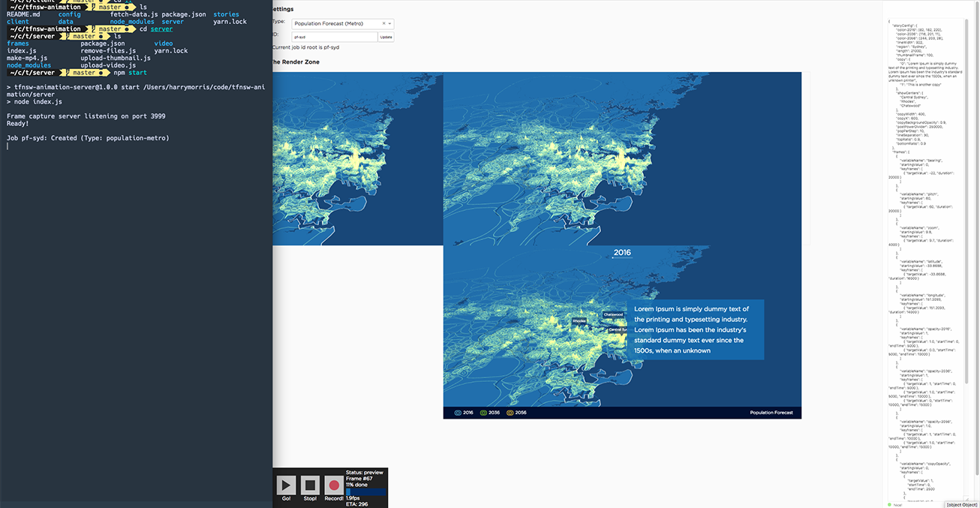Expand the Type dropdown arrow

389,23
